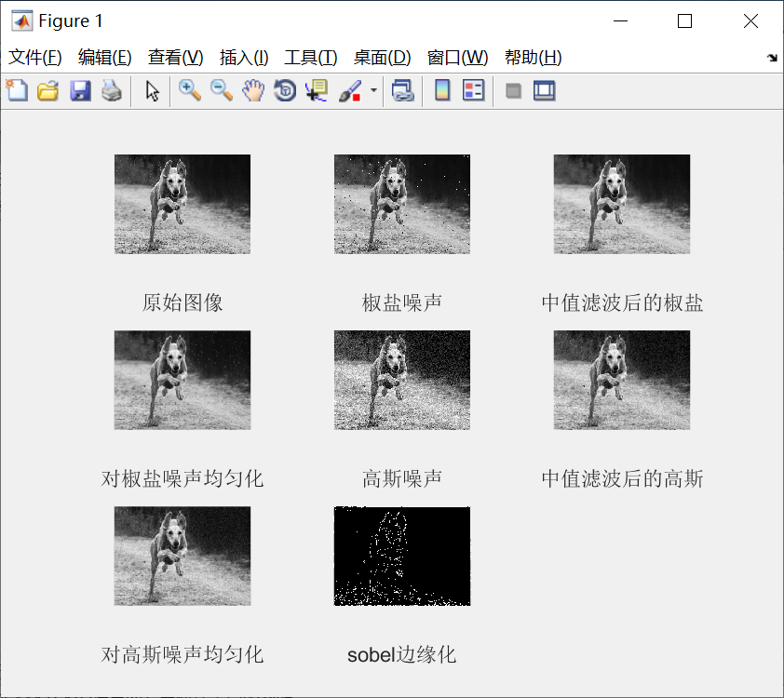Click the 中值滤波后的椒盐 title text
This screenshot has width=784, height=698.
click(622, 302)
